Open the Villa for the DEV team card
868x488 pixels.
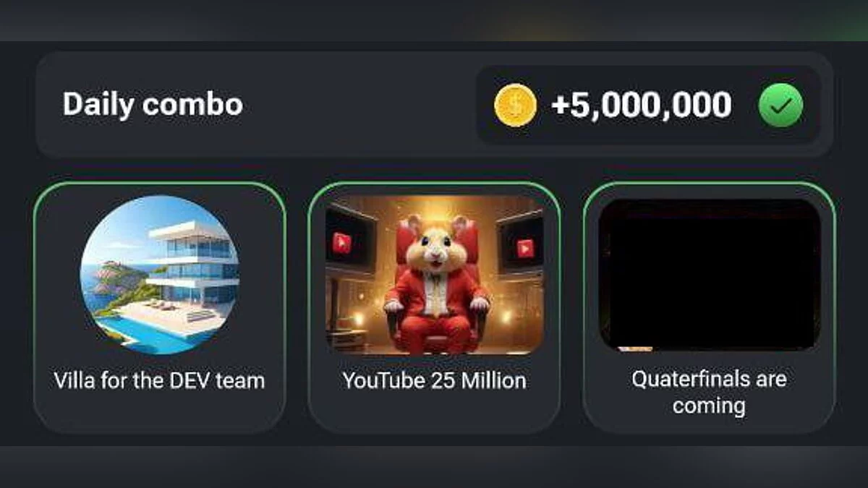coord(159,307)
